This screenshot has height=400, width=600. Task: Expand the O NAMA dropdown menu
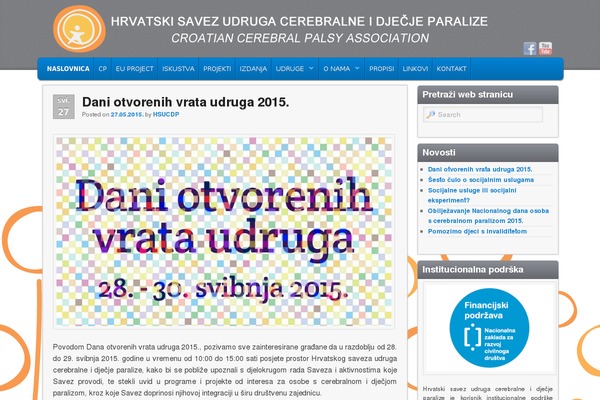[341, 69]
